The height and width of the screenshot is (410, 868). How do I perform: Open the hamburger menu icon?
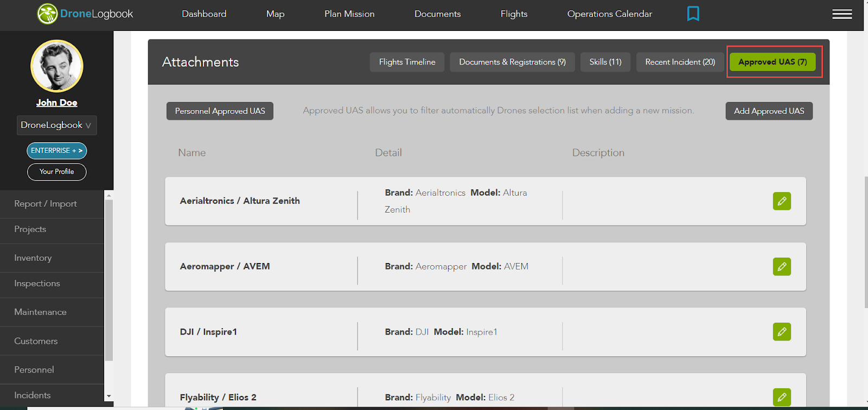[x=842, y=14]
